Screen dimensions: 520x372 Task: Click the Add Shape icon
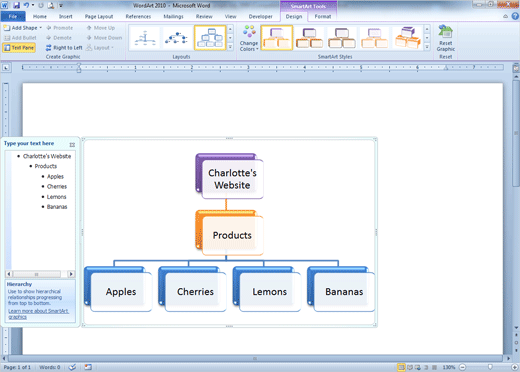pyautogui.click(x=7, y=28)
